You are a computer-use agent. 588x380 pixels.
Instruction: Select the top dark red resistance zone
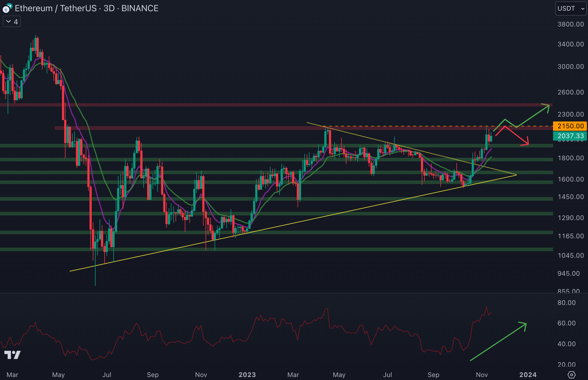click(x=273, y=105)
